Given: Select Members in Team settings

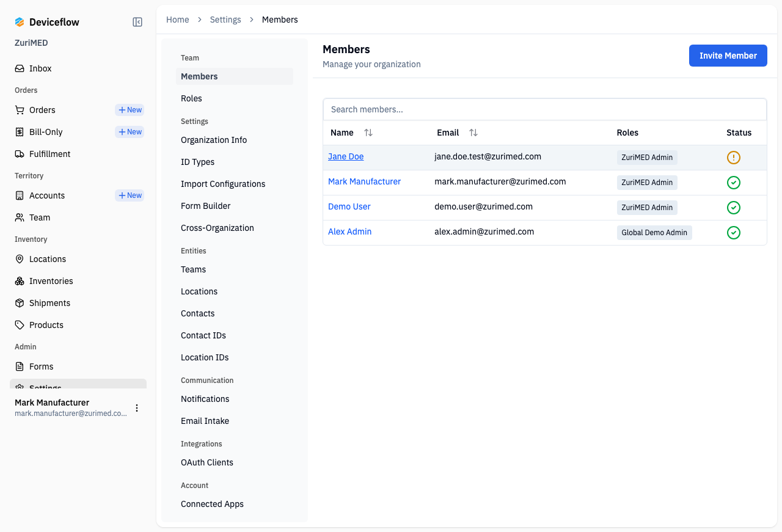Looking at the screenshot, I should click(x=235, y=76).
